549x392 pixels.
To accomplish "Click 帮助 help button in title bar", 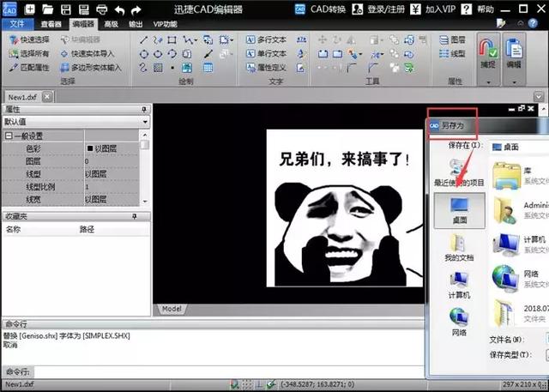I will point(478,9).
